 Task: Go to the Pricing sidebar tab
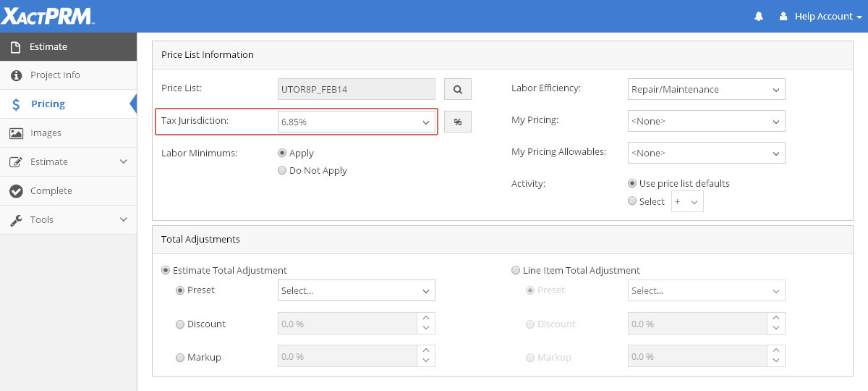tap(48, 104)
